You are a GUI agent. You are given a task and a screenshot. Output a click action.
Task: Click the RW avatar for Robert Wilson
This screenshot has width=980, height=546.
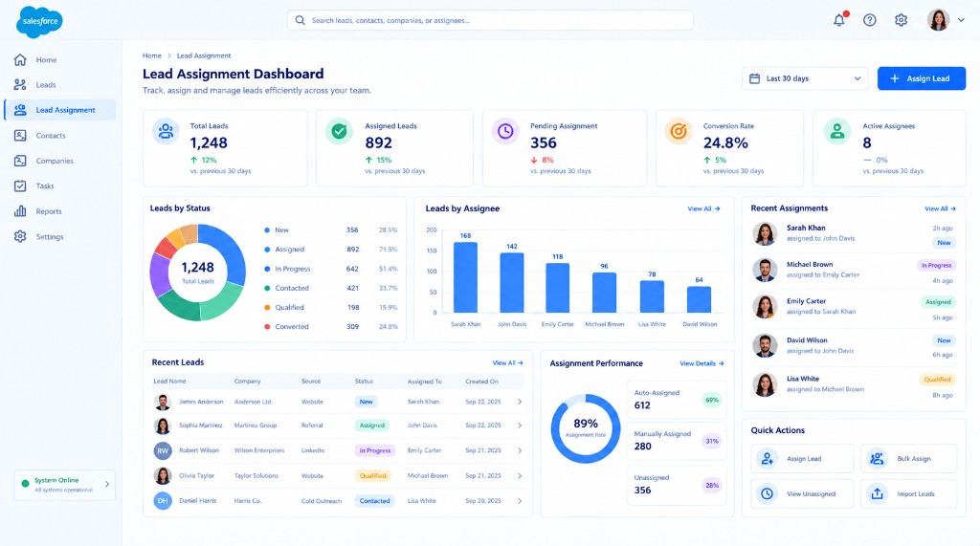(x=163, y=450)
